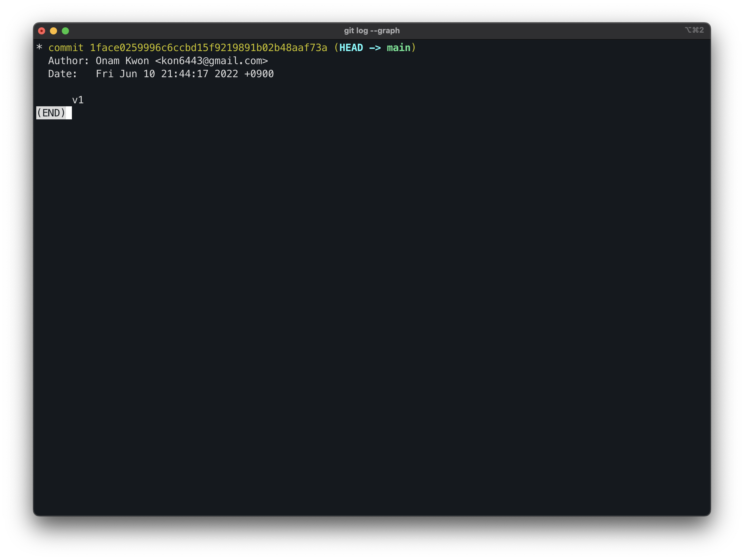Select the HEAD reference label
The height and width of the screenshot is (560, 744).
tap(351, 48)
